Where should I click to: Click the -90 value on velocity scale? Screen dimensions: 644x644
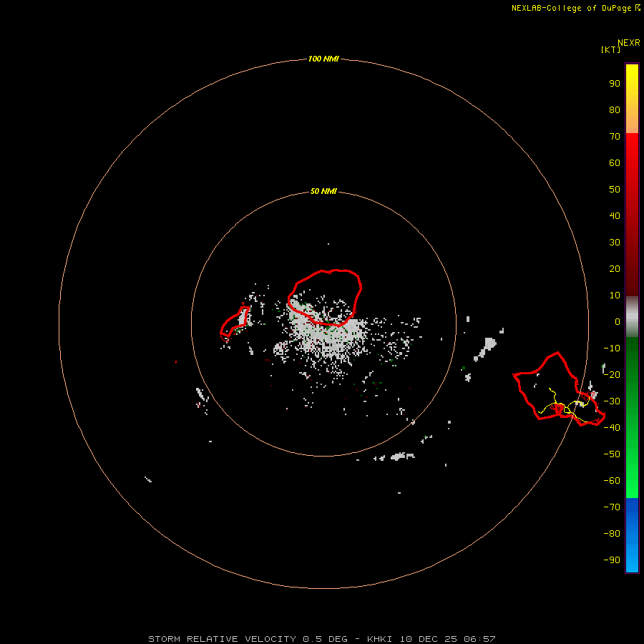pyautogui.click(x=612, y=560)
